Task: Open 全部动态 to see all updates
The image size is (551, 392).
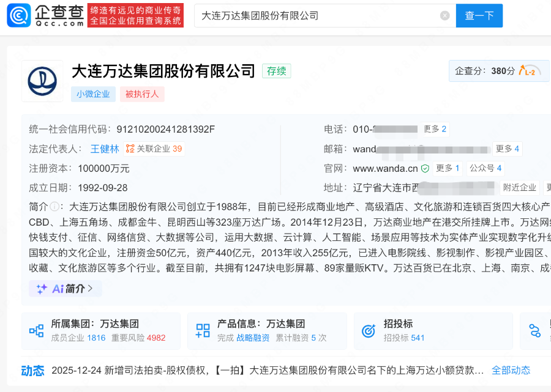Action: point(511,370)
